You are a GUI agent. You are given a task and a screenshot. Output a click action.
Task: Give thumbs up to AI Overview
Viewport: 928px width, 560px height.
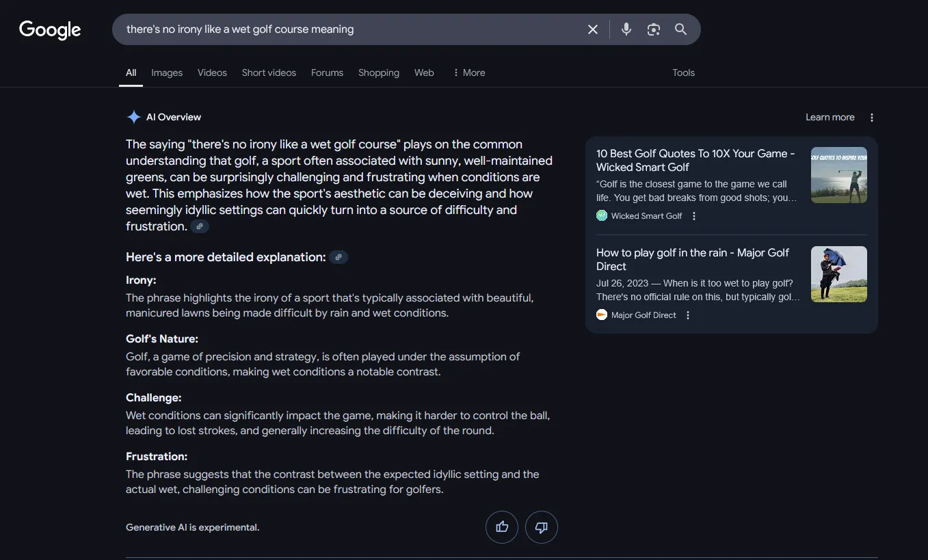coord(502,527)
